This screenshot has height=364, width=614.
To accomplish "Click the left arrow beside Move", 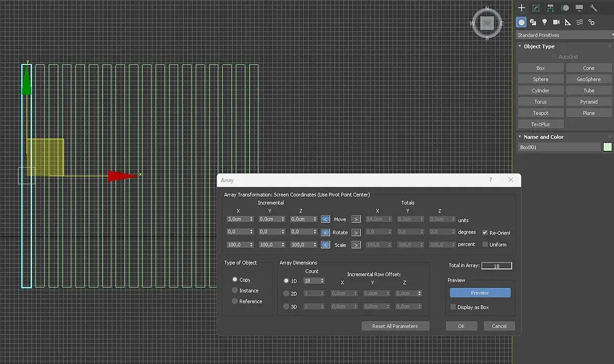I will point(325,219).
